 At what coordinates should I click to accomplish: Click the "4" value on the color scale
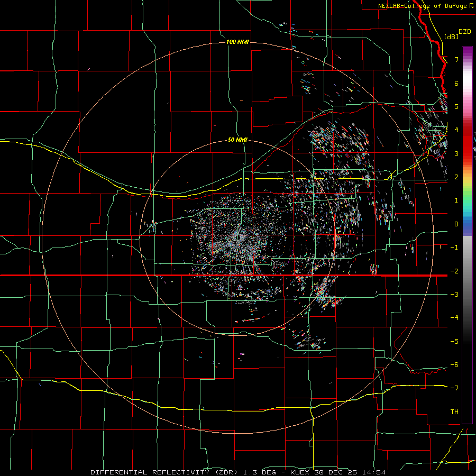click(456, 130)
